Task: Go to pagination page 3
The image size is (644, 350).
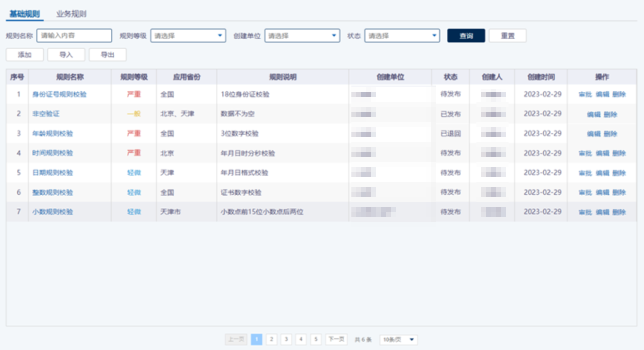Action: click(286, 339)
